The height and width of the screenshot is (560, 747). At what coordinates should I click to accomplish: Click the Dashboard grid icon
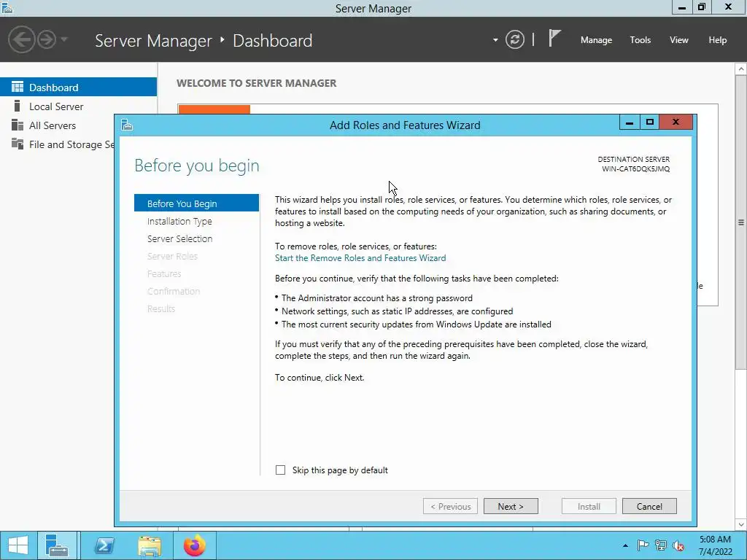click(x=18, y=87)
